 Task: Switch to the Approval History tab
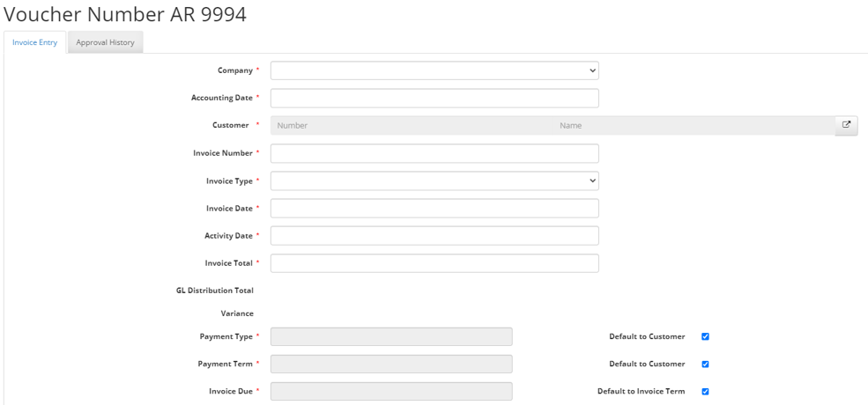click(105, 42)
